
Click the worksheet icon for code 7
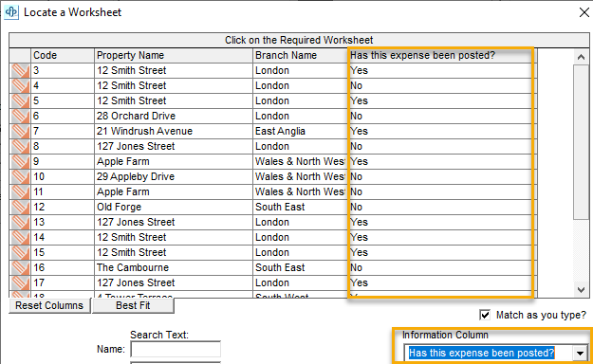point(20,131)
